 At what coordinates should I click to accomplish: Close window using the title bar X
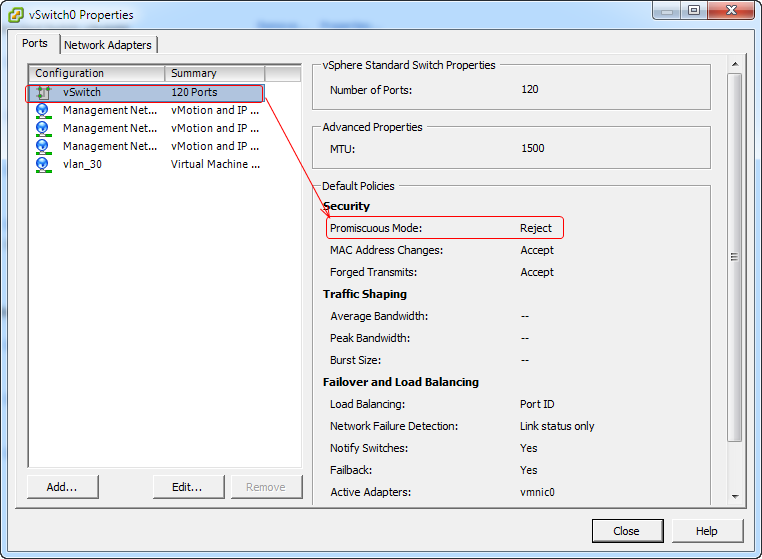(731, 10)
